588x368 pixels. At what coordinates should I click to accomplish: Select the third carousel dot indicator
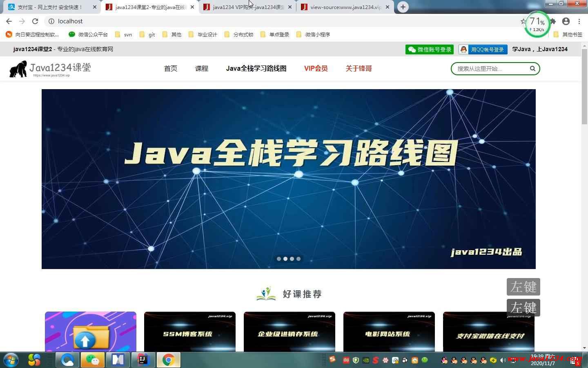click(292, 259)
